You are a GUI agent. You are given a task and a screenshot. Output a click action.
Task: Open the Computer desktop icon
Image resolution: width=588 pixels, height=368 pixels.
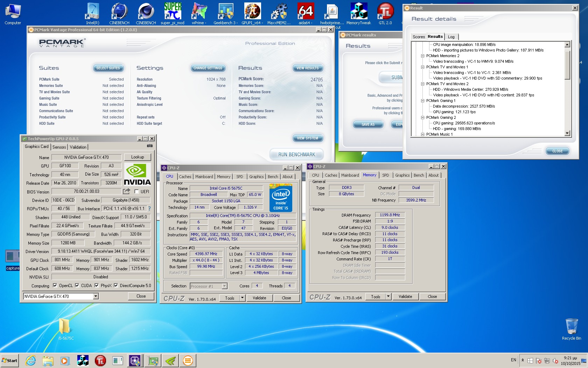coord(13,14)
